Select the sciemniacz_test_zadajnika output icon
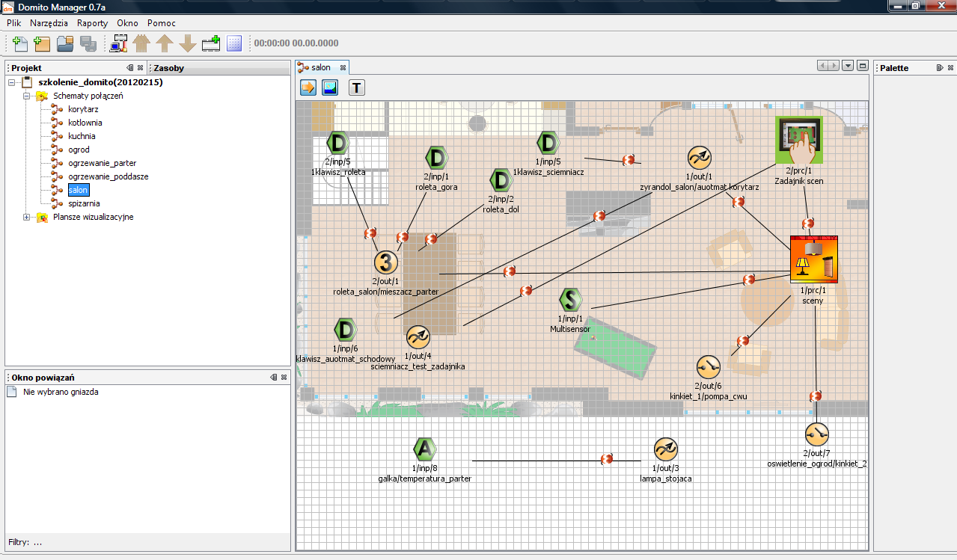Image resolution: width=957 pixels, height=560 pixels. coord(418,337)
